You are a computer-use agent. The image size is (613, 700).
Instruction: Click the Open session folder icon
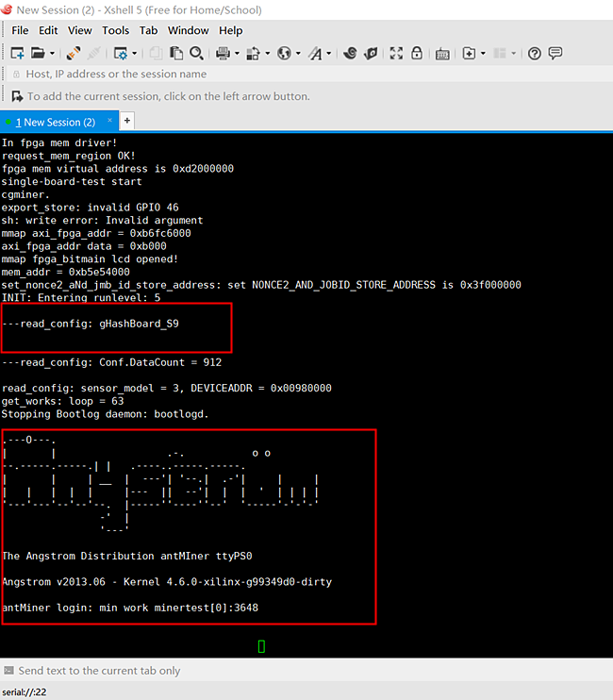(x=38, y=53)
